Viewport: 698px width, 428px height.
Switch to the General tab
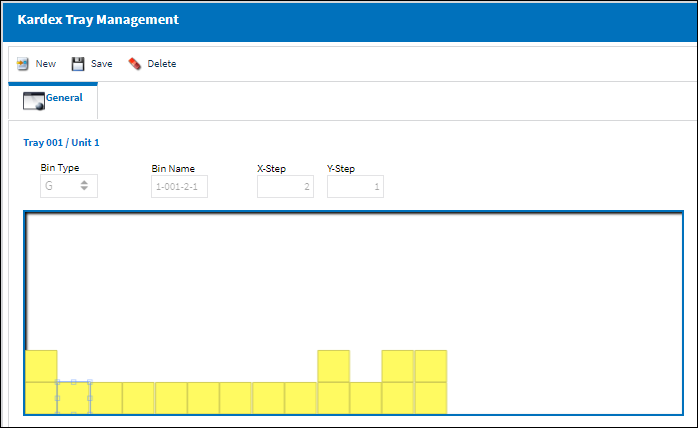53,101
